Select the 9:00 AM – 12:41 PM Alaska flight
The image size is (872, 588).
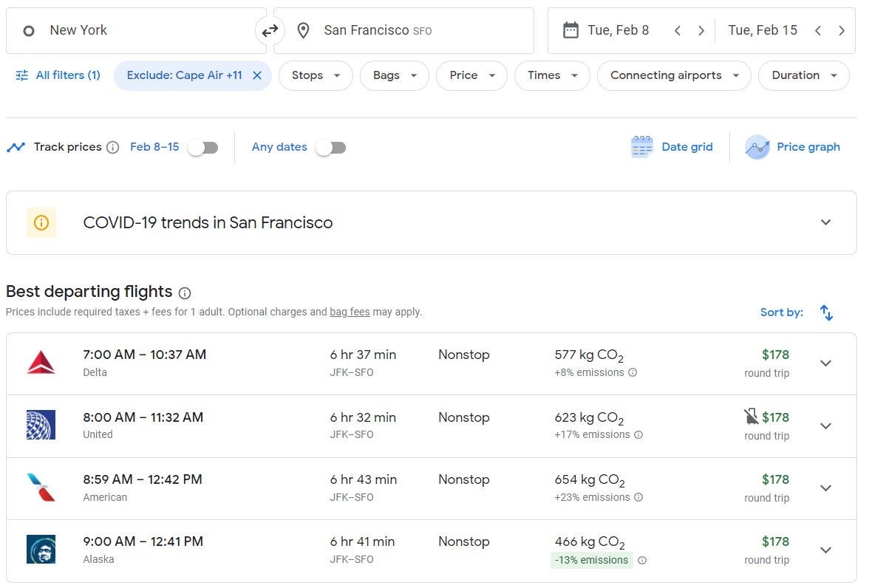click(431, 551)
